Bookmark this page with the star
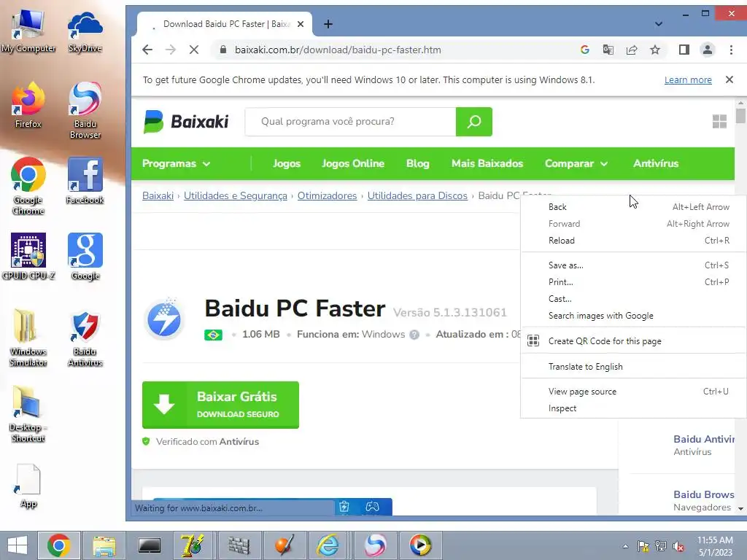Viewport: 747px width, 560px height. (x=655, y=50)
